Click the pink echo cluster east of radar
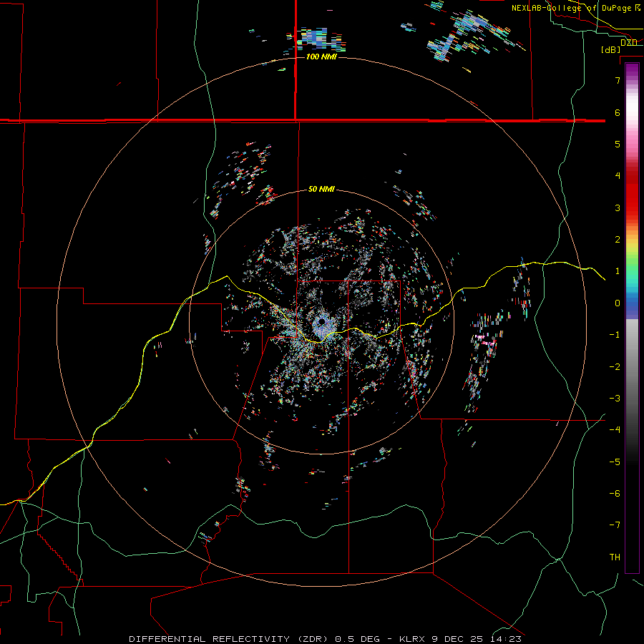The height and width of the screenshot is (644, 644). (484, 340)
